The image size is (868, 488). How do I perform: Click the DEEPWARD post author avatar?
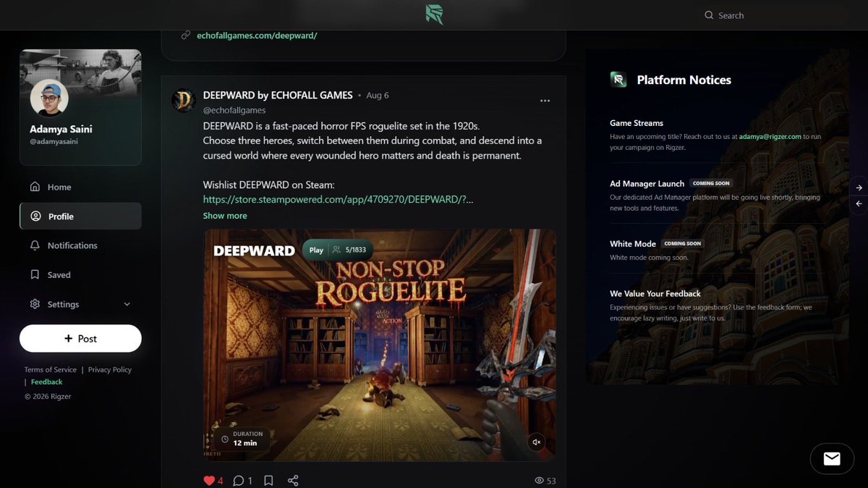tap(184, 100)
